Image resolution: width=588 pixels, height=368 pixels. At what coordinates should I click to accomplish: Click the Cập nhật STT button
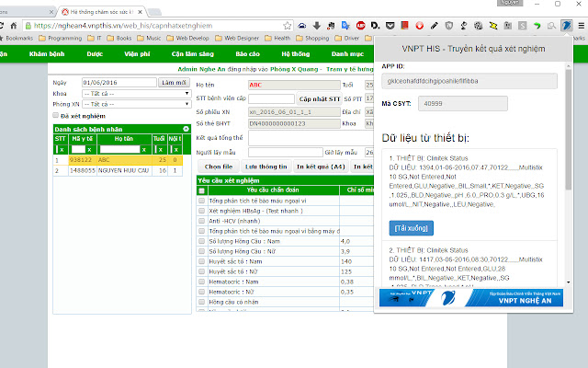[320, 99]
